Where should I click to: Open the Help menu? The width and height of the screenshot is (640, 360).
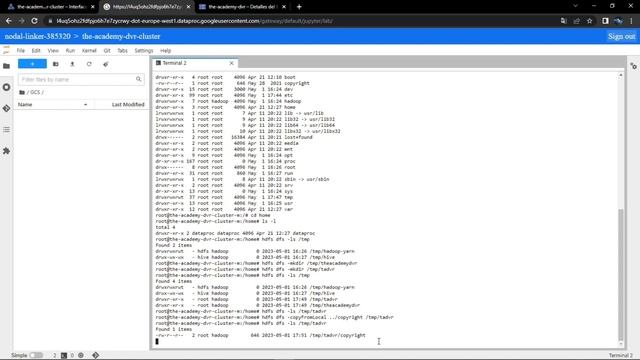pyautogui.click(x=165, y=51)
